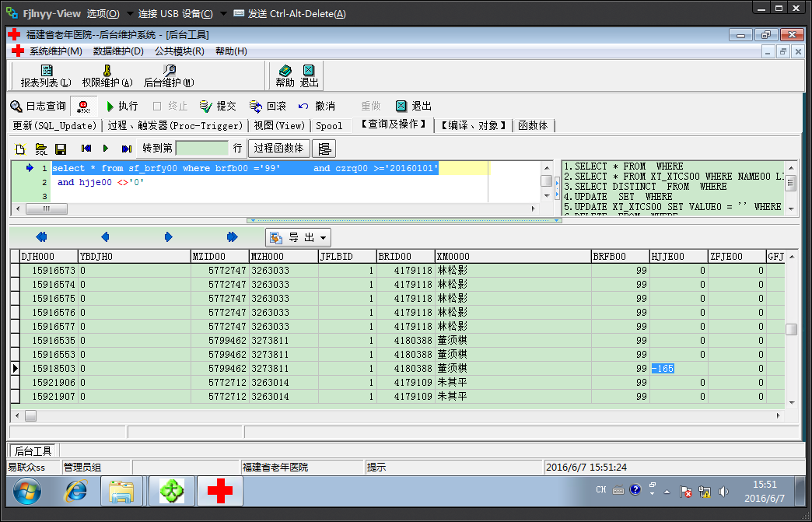Jump to first statement icon
The width and height of the screenshot is (812, 522).
(86, 149)
